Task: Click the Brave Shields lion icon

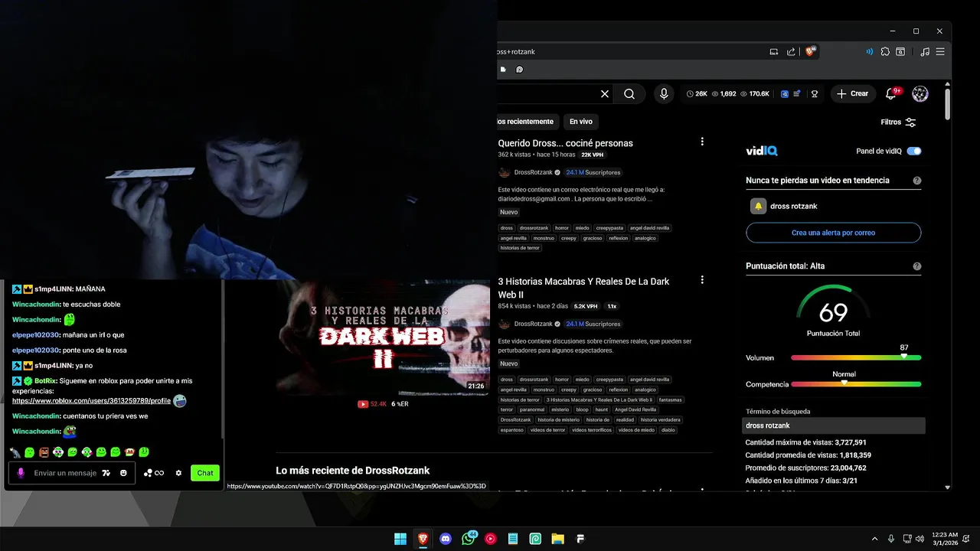Action: tap(810, 51)
